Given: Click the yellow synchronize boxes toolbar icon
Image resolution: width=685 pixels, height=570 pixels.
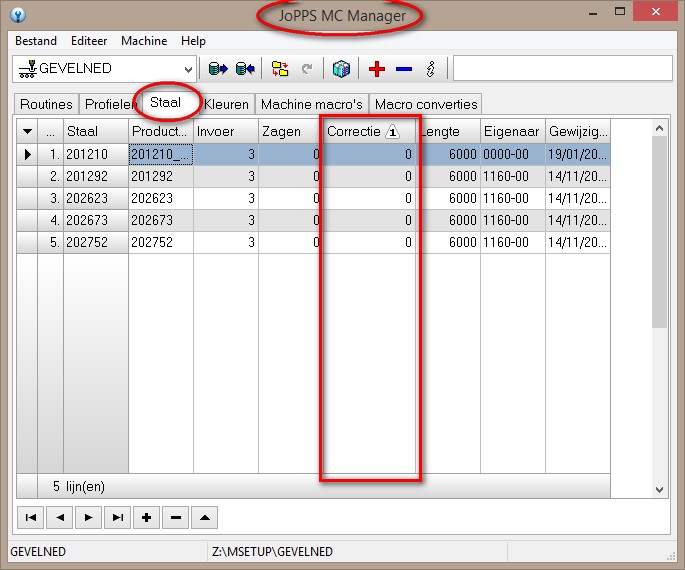Looking at the screenshot, I should click(280, 69).
